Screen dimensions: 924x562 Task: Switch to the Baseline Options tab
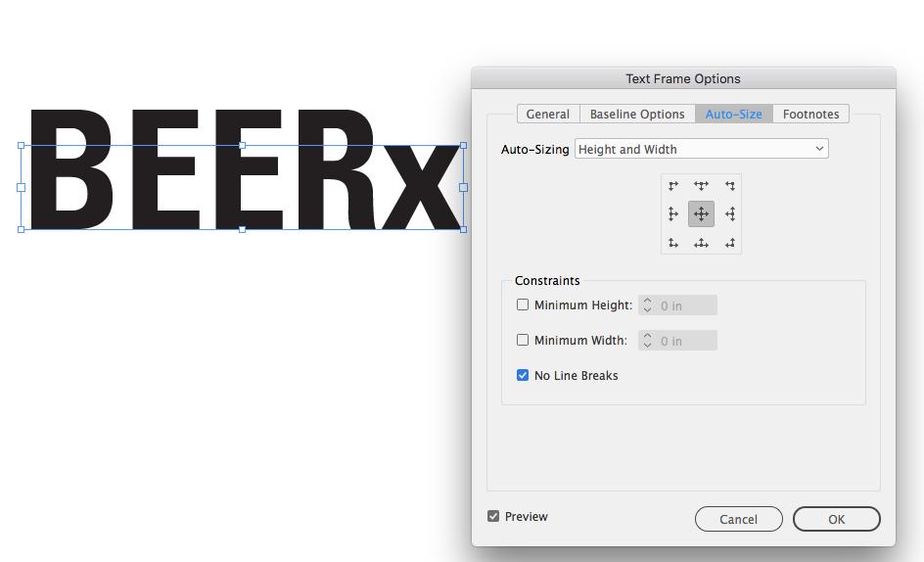pos(637,114)
